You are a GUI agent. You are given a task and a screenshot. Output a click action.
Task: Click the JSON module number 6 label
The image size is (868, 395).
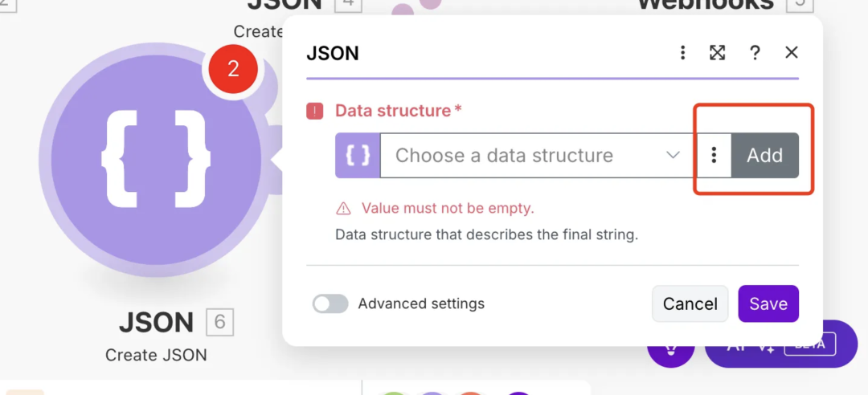219,323
